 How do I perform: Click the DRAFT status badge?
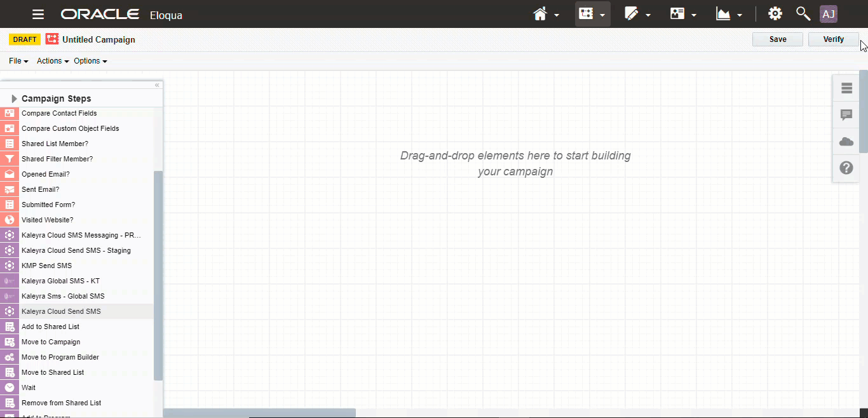(x=25, y=39)
